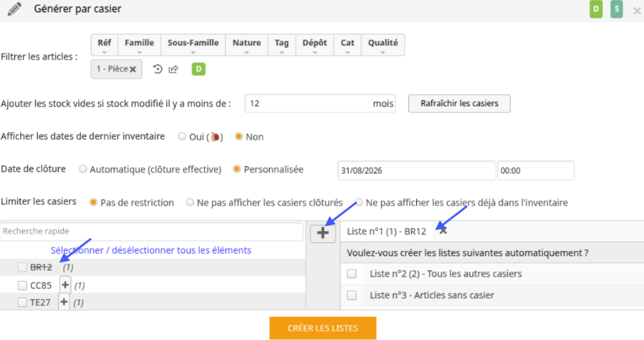Check the TE27 casier checkbox
Viewport: 644px width, 340px height.
(x=22, y=302)
